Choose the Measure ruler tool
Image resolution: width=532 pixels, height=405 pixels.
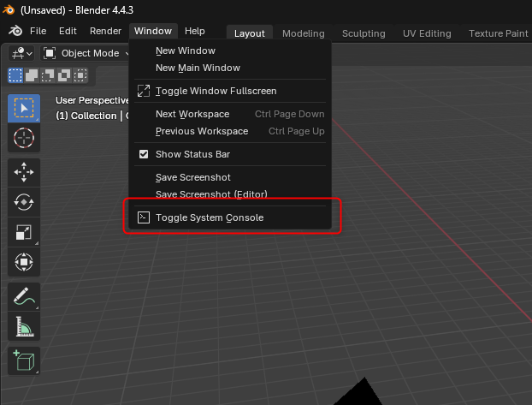click(24, 326)
